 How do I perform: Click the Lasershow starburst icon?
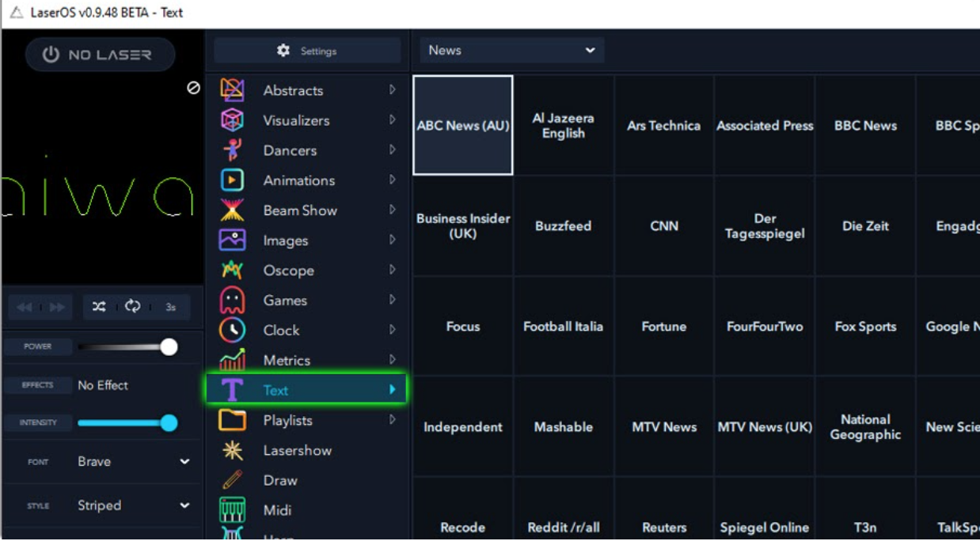pos(232,450)
